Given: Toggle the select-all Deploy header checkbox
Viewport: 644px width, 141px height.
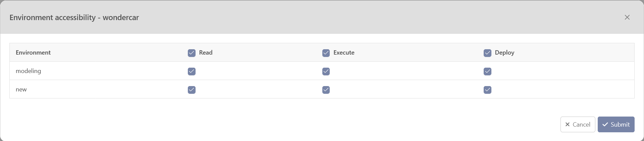Looking at the screenshot, I should [x=487, y=53].
